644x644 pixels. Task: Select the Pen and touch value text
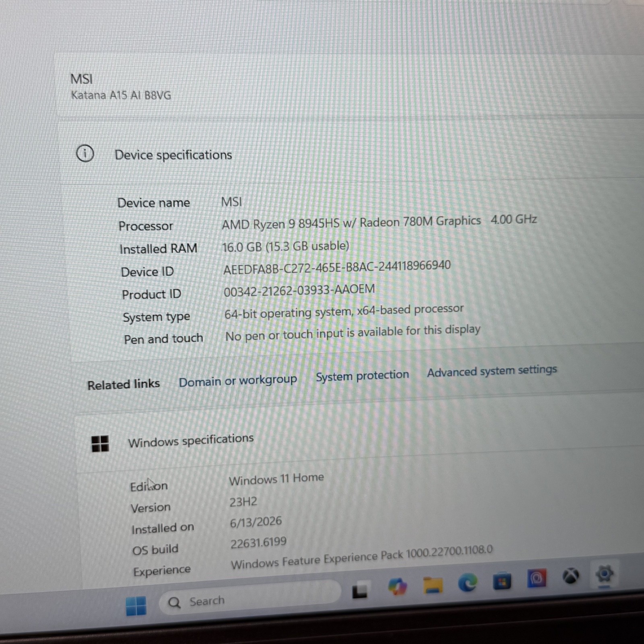point(353,333)
